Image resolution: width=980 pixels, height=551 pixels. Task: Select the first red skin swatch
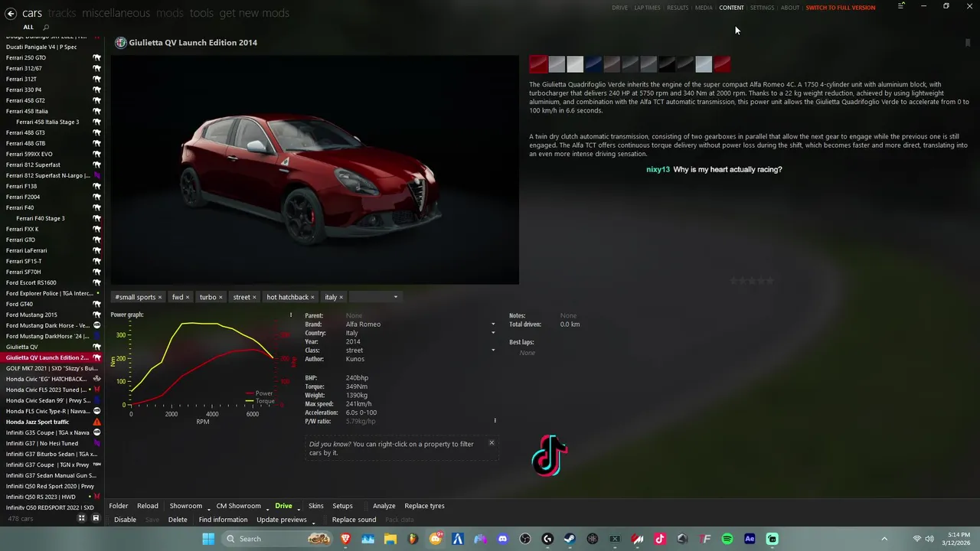click(538, 64)
